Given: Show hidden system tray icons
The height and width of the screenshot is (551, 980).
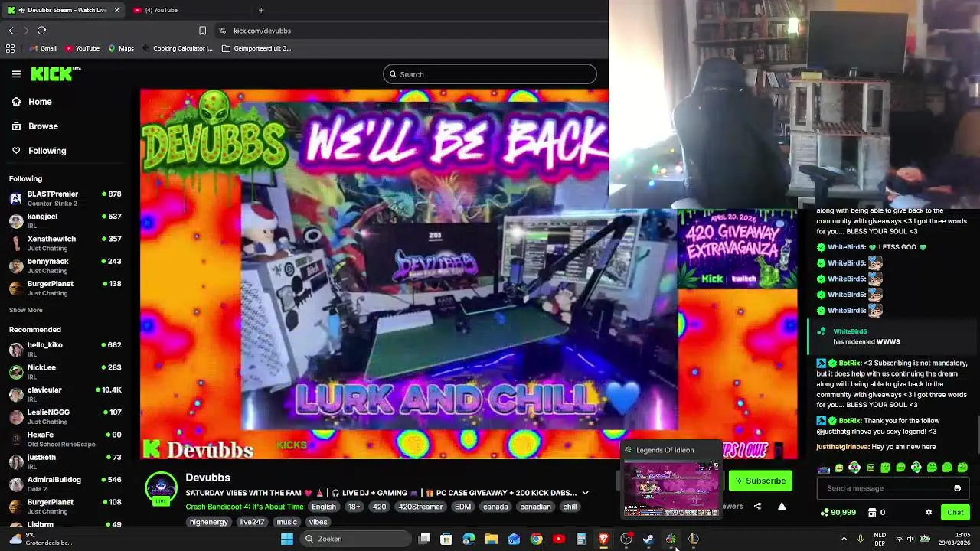Looking at the screenshot, I should coord(844,539).
